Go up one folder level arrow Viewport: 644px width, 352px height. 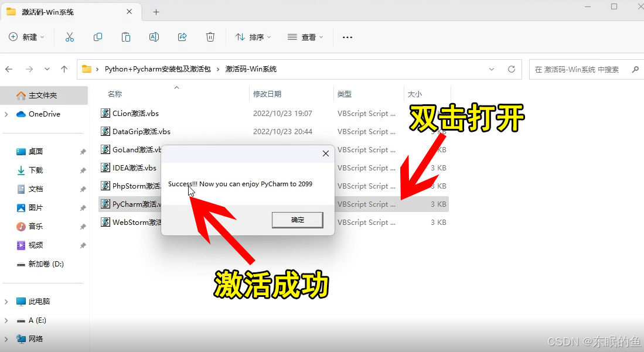pyautogui.click(x=64, y=69)
